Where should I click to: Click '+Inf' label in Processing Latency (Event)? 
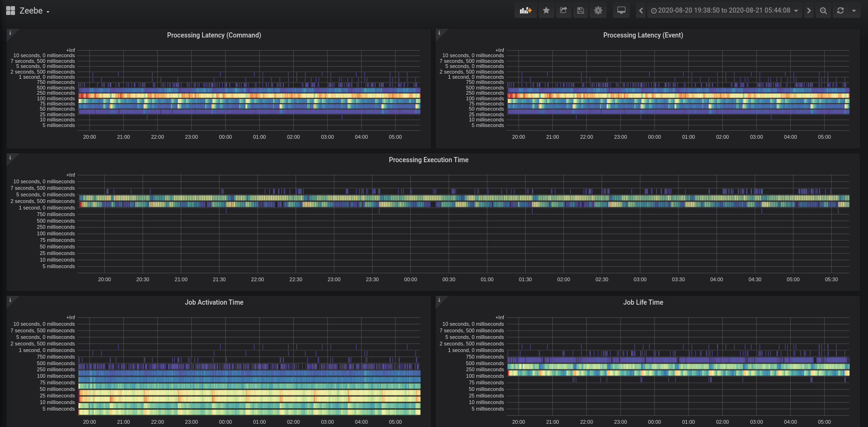(x=500, y=50)
